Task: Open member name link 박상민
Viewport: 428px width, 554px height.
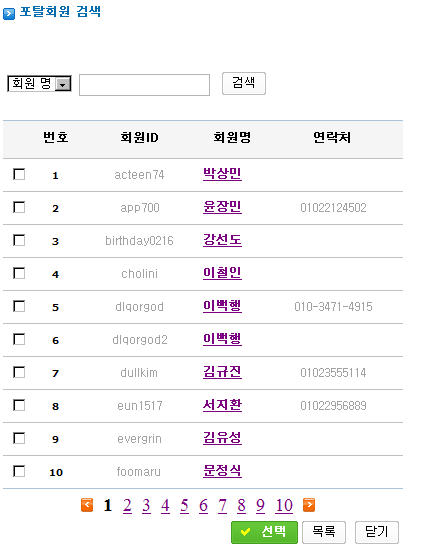Action: [222, 173]
